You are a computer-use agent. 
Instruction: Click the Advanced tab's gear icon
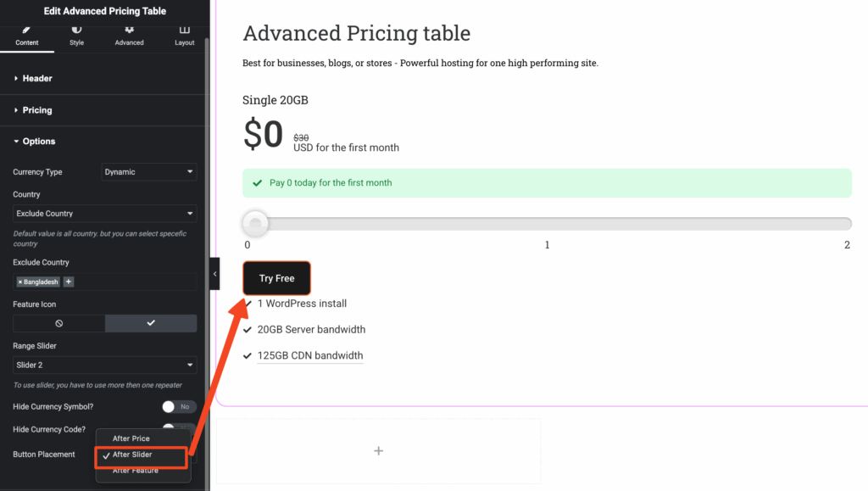tap(130, 30)
